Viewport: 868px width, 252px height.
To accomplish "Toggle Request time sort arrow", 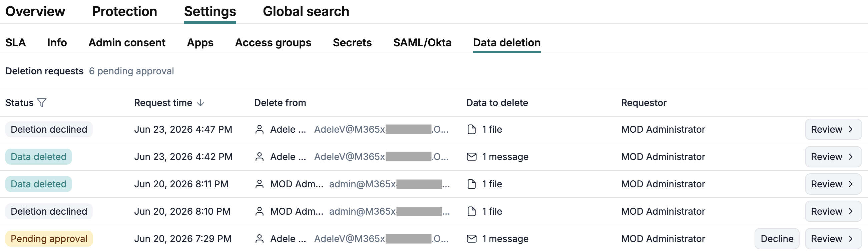I will [200, 103].
